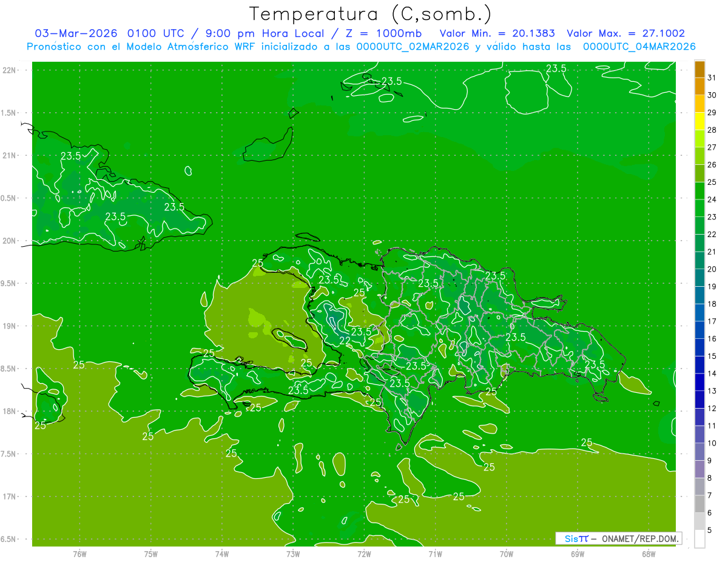728x562 pixels.
Task: Click the light gray legend segment between 6 and 7
Action: tap(699, 504)
